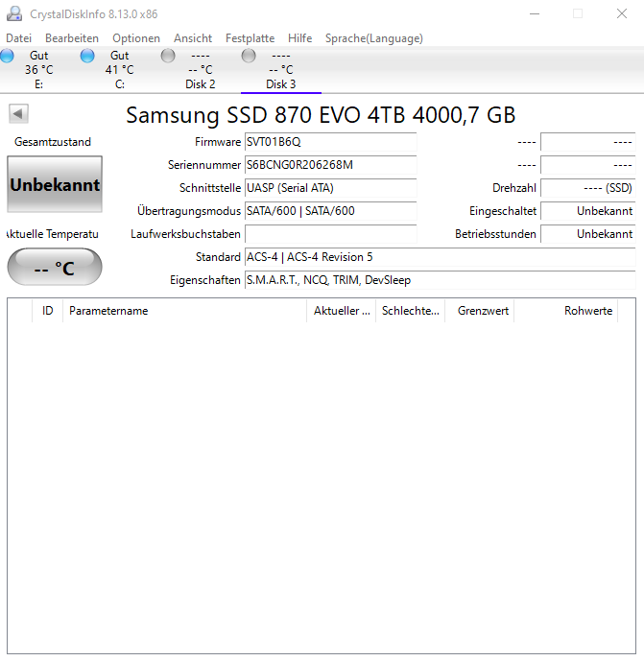The height and width of the screenshot is (661, 644).
Task: Click the C: drive letter label
Action: tap(120, 84)
